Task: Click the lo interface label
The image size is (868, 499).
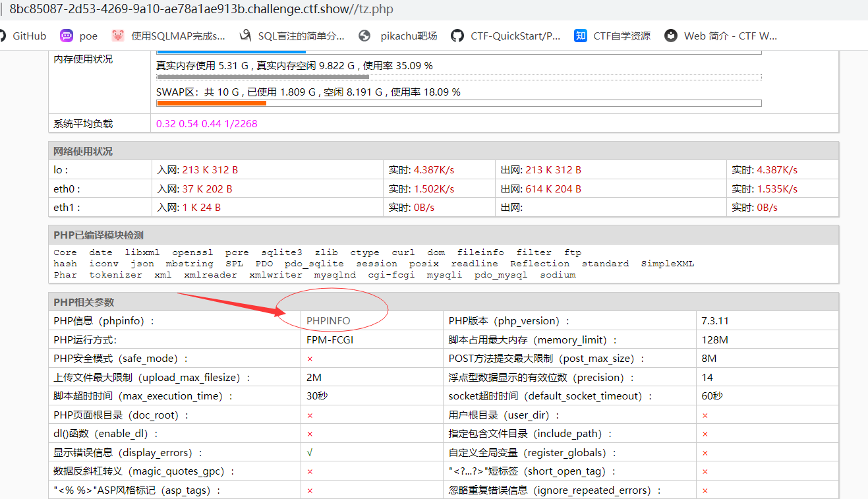Action: (x=61, y=170)
